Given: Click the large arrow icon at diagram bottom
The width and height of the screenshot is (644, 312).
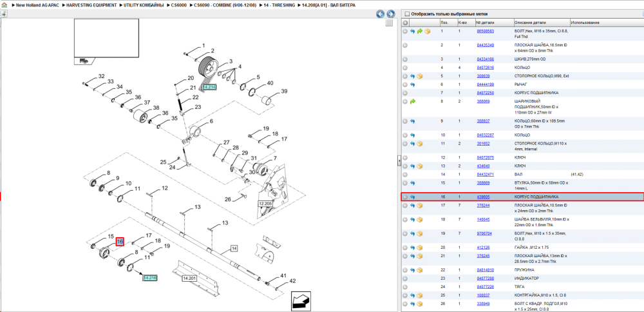Looking at the screenshot, I should tap(300, 301).
